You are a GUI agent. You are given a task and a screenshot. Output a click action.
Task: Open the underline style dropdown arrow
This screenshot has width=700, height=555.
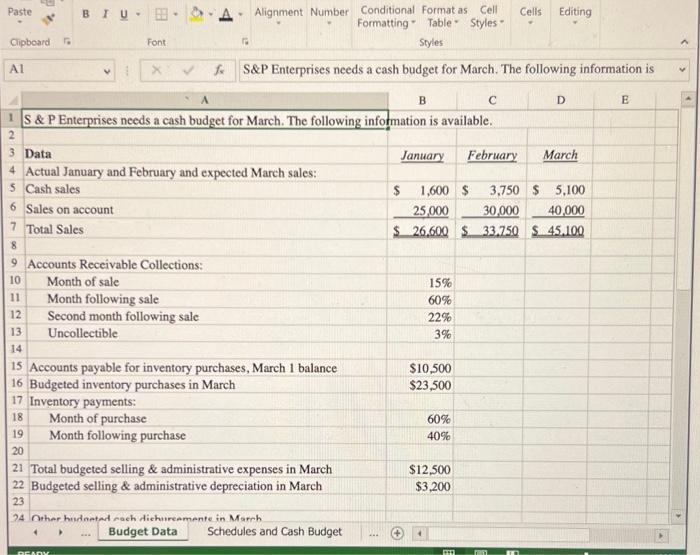[138, 14]
